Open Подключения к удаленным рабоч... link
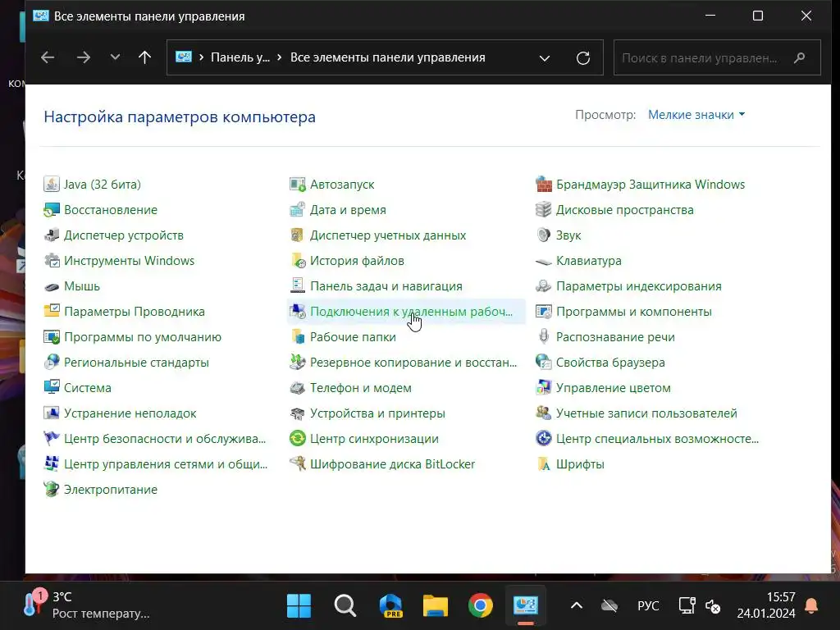 (411, 312)
